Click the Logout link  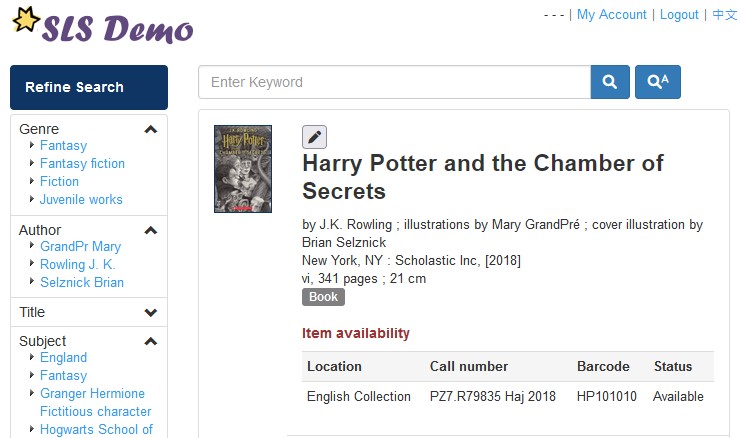(679, 15)
